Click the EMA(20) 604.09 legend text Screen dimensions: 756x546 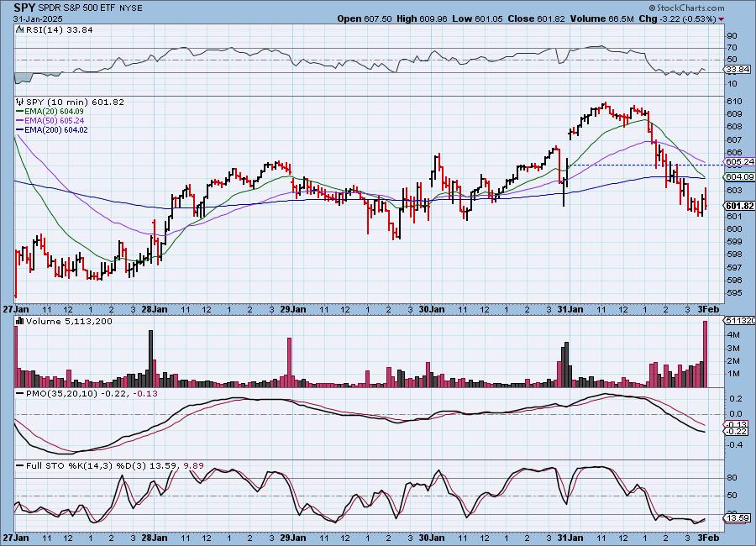[x=54, y=112]
